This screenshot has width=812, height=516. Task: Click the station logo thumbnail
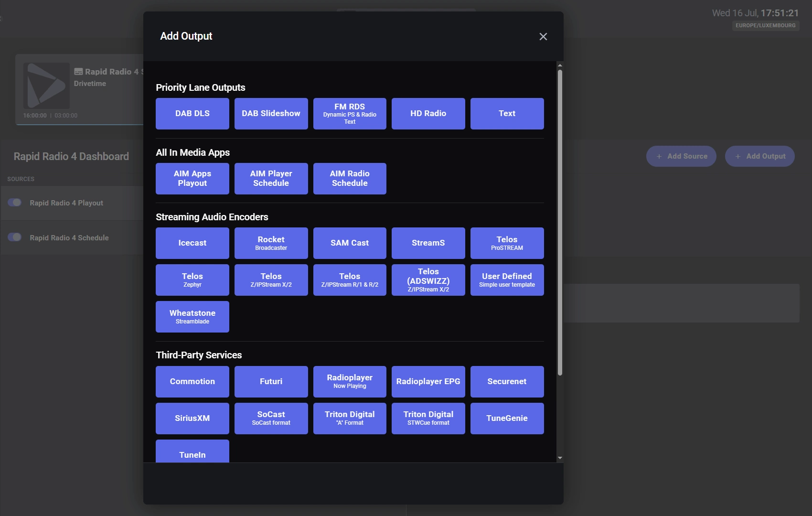[46, 86]
